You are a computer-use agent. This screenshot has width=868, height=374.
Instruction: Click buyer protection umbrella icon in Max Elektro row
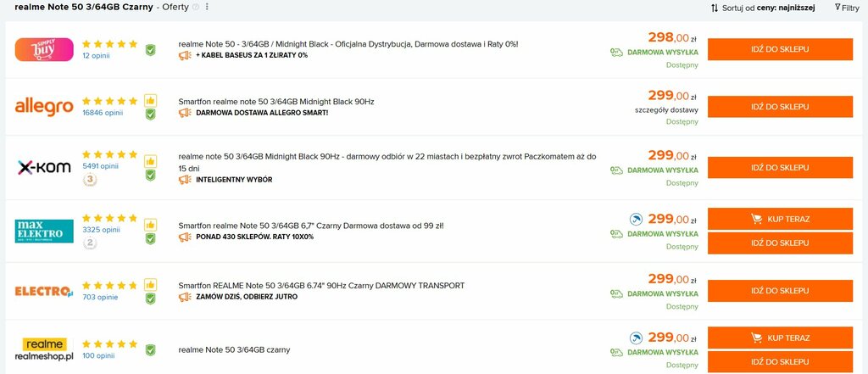click(636, 220)
